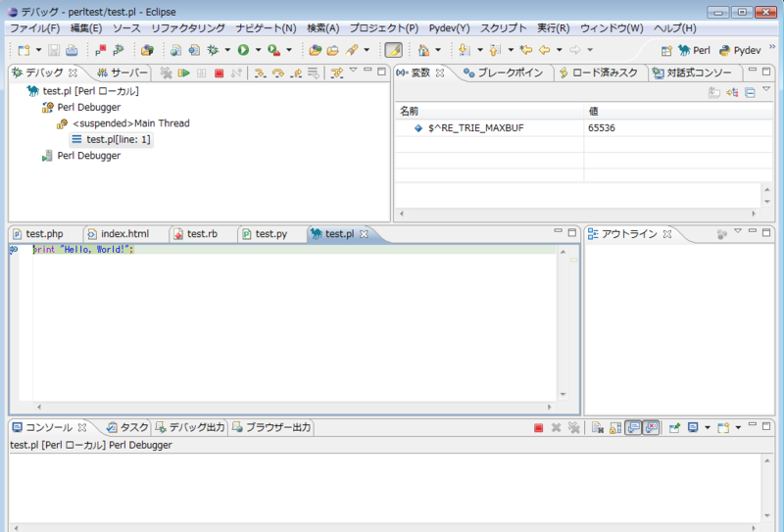Viewport: 784px width, 532px height.
Task: Toggle Use Step Filters in Debug view
Action: [337, 73]
